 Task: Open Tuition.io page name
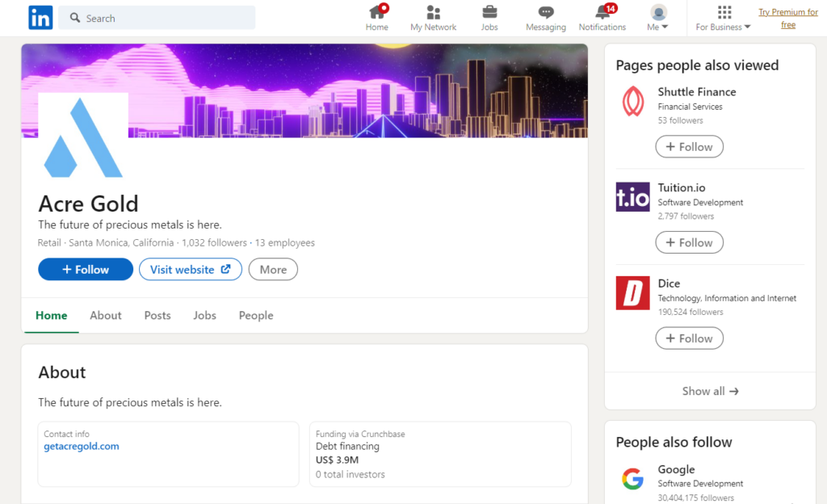point(682,187)
